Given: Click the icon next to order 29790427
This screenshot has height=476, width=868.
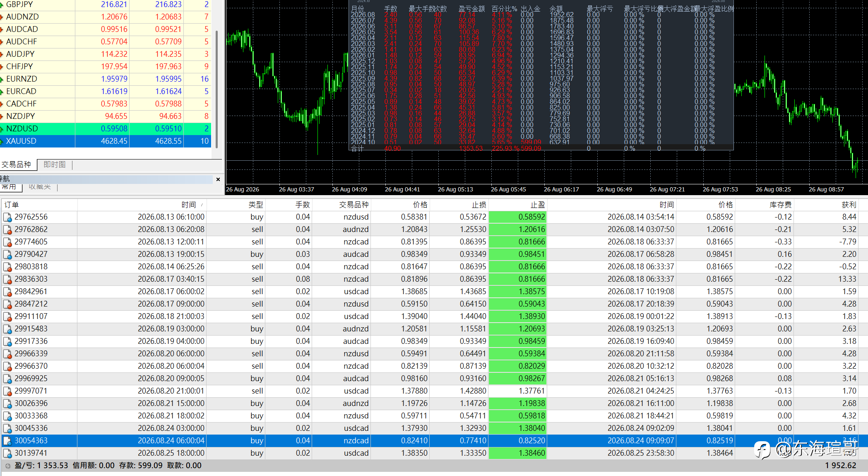Looking at the screenshot, I should point(7,254).
